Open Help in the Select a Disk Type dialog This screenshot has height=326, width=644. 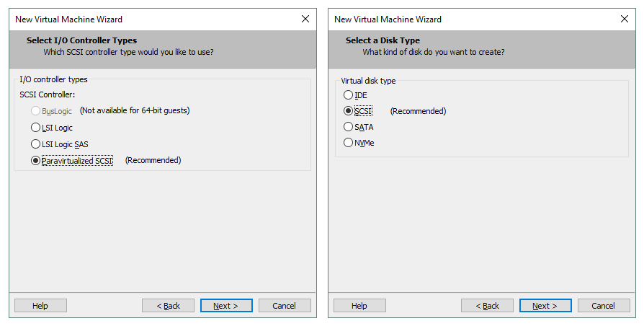(359, 306)
